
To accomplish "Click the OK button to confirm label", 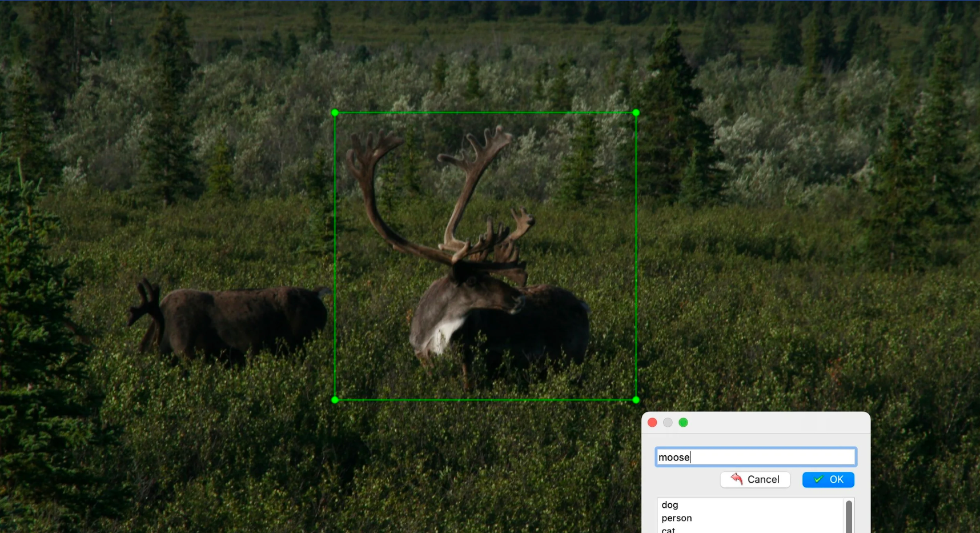I will coord(828,479).
